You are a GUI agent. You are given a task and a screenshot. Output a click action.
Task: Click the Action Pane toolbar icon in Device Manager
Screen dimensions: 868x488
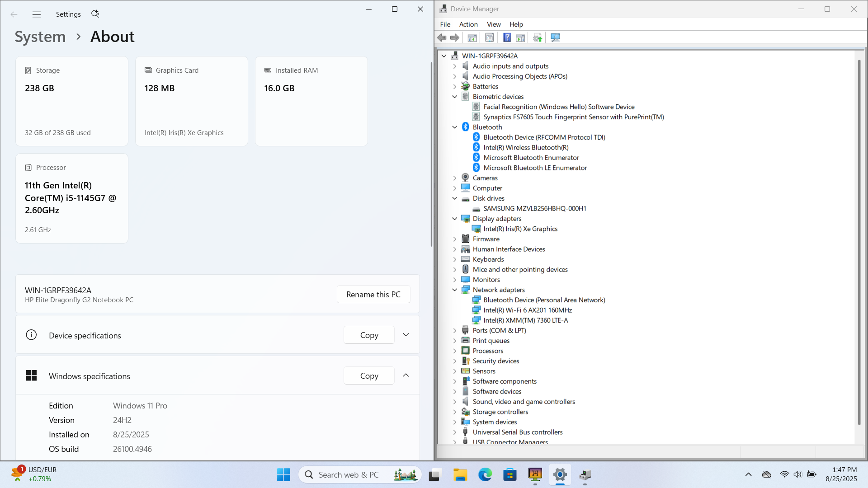pos(520,38)
